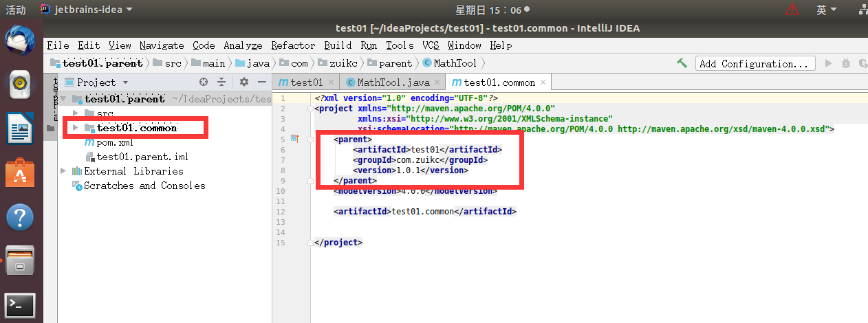
Task: Open Terminal from the dock
Action: coord(20,305)
